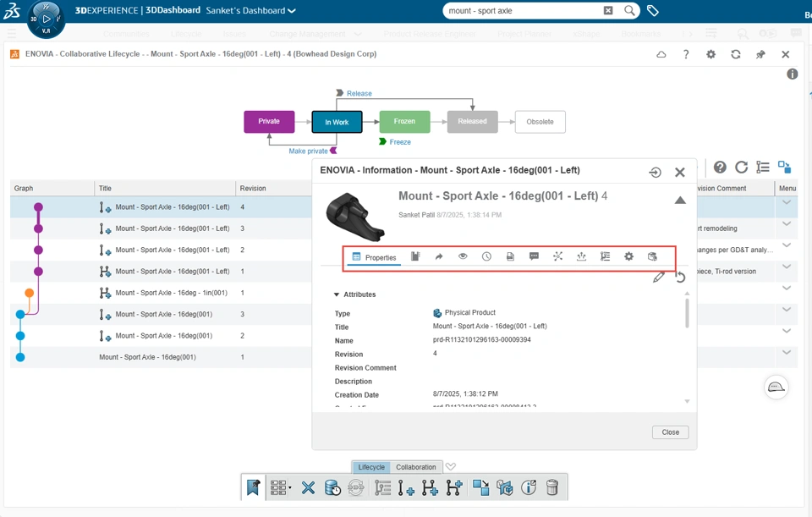Click the In Work lifecycle state
This screenshot has width=812, height=517.
pos(337,122)
